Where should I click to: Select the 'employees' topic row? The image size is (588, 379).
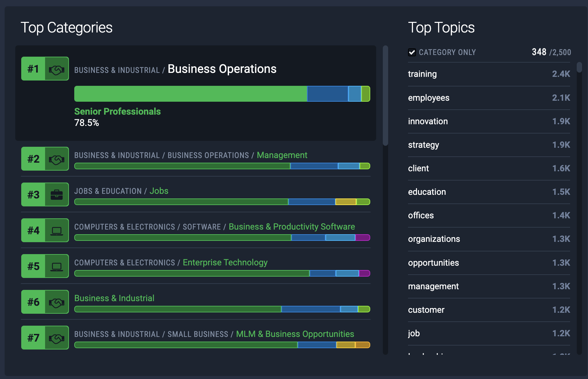point(489,98)
